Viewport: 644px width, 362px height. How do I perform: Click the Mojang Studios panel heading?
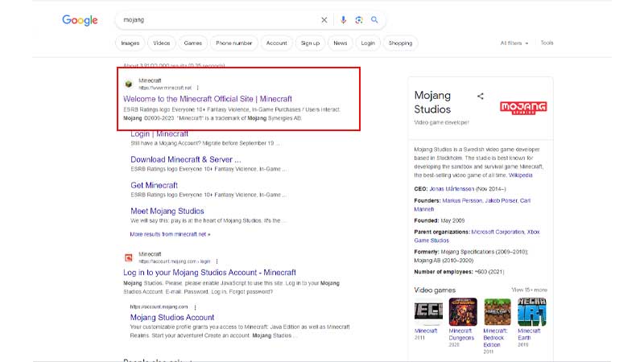pos(432,102)
